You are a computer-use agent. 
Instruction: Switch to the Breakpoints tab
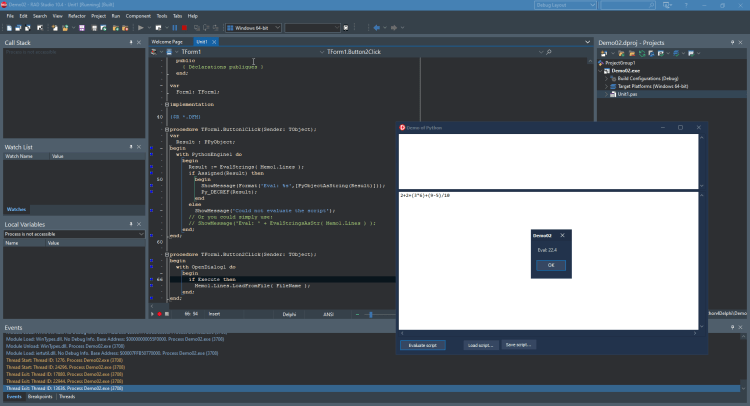[40, 396]
